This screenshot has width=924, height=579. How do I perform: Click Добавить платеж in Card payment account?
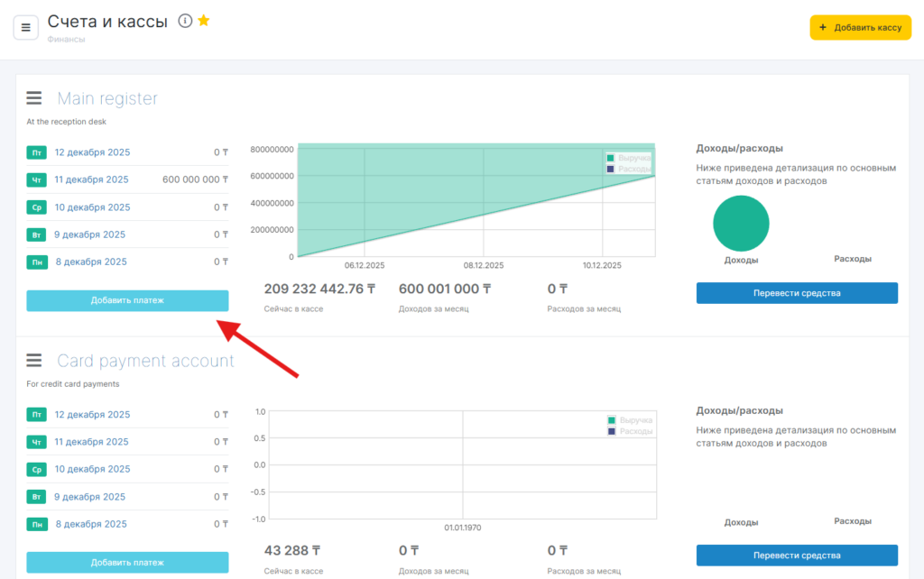click(x=127, y=563)
